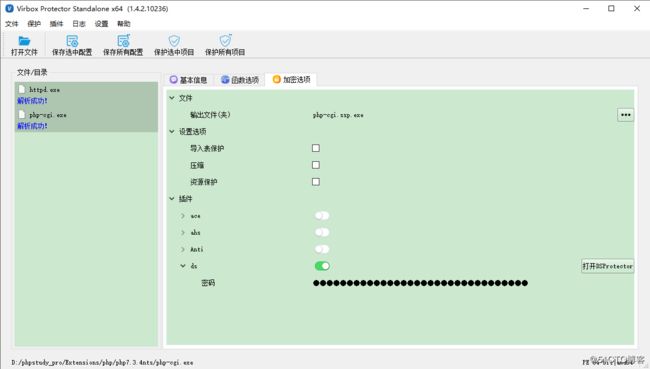
Task: Click the status bar file path
Action: pos(102,362)
